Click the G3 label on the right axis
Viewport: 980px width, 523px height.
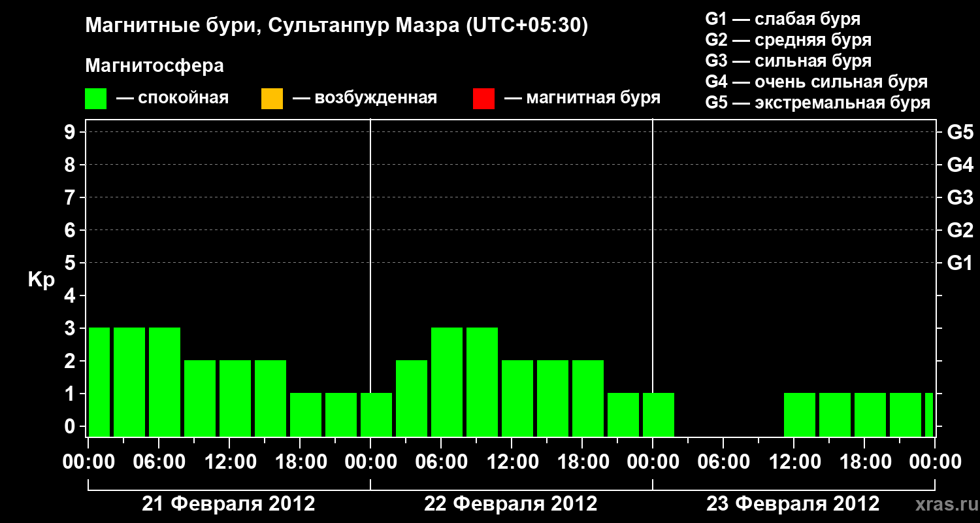[x=960, y=198]
